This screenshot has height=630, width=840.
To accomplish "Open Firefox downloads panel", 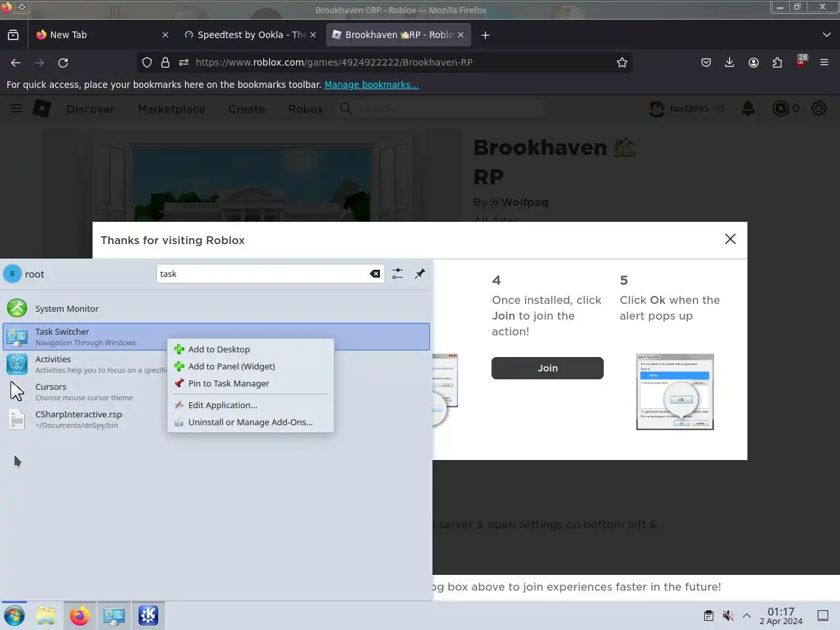I will click(729, 62).
